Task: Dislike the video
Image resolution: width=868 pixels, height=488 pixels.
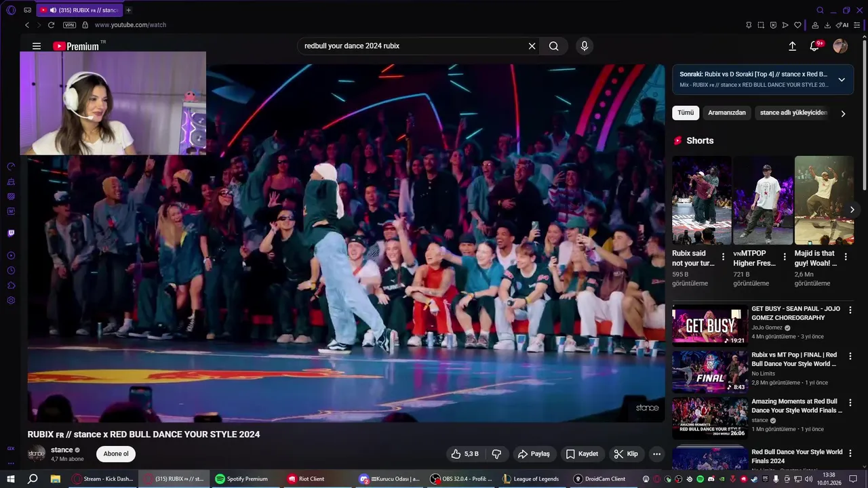Action: click(496, 454)
